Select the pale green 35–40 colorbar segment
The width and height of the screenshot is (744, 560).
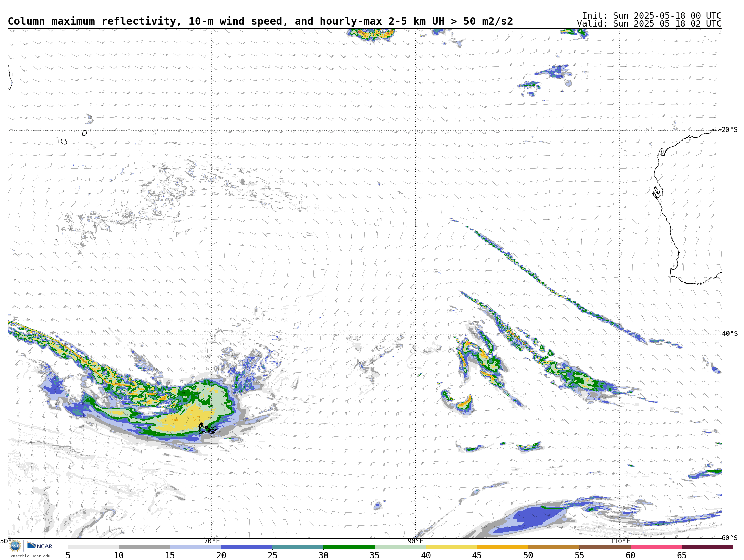(400, 547)
